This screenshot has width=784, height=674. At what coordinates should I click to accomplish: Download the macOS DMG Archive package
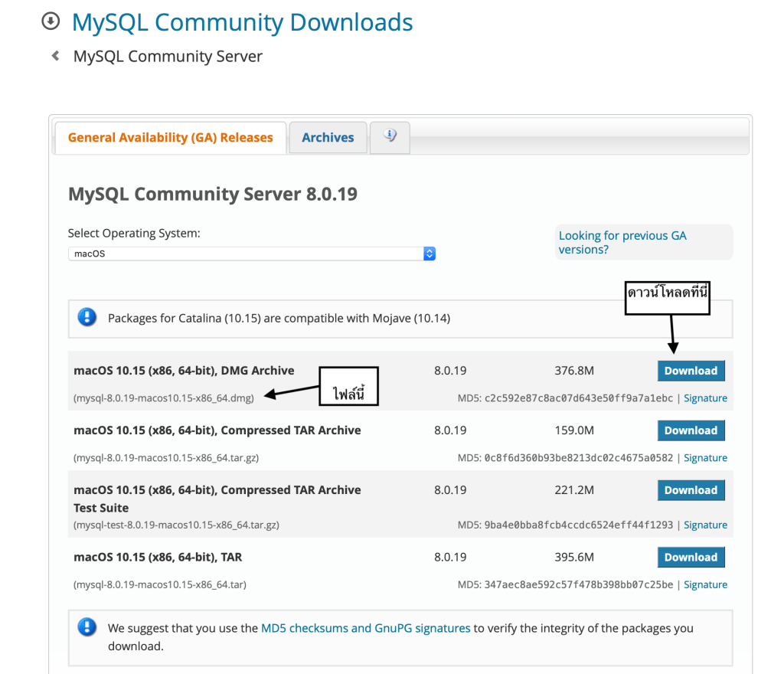pos(691,371)
